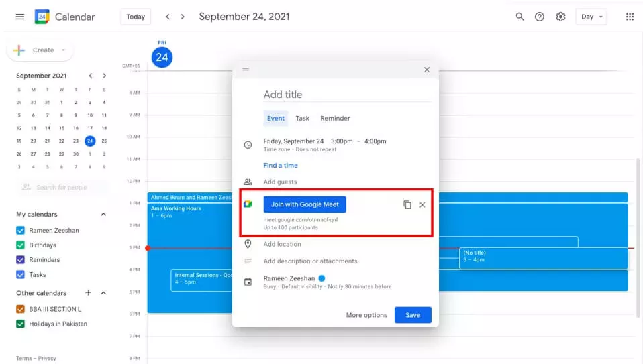This screenshot has height=364, width=643.
Task: Open the Day view dropdown
Action: pos(591,17)
